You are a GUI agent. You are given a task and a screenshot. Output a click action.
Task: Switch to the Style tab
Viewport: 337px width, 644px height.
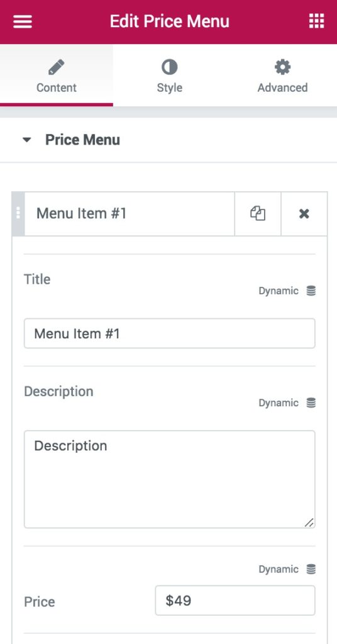coord(169,76)
